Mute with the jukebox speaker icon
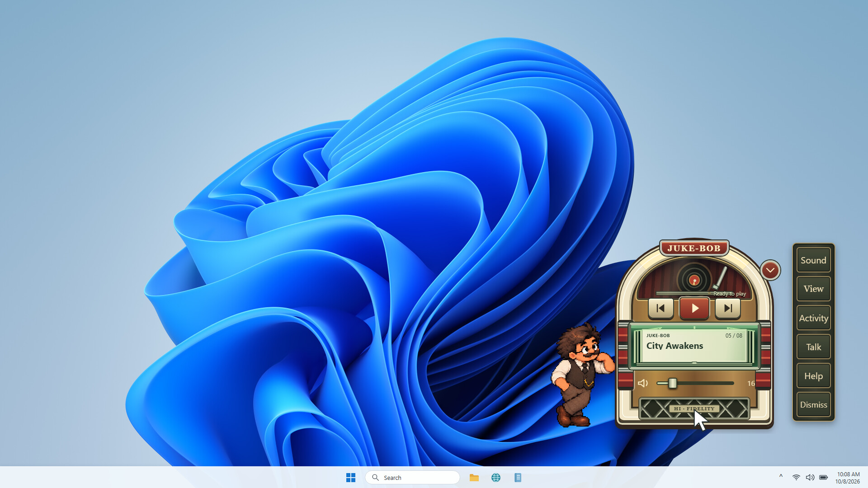Image resolution: width=868 pixels, height=488 pixels. click(x=643, y=383)
